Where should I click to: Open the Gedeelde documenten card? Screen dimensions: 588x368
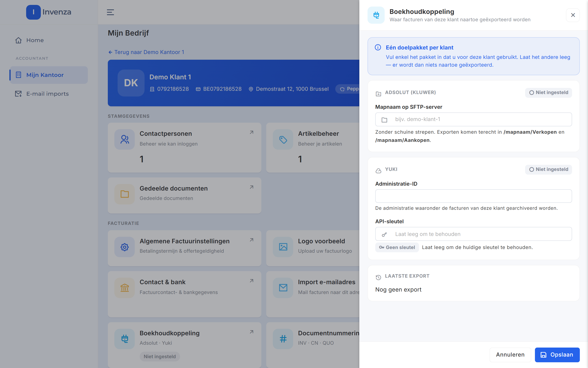184,195
